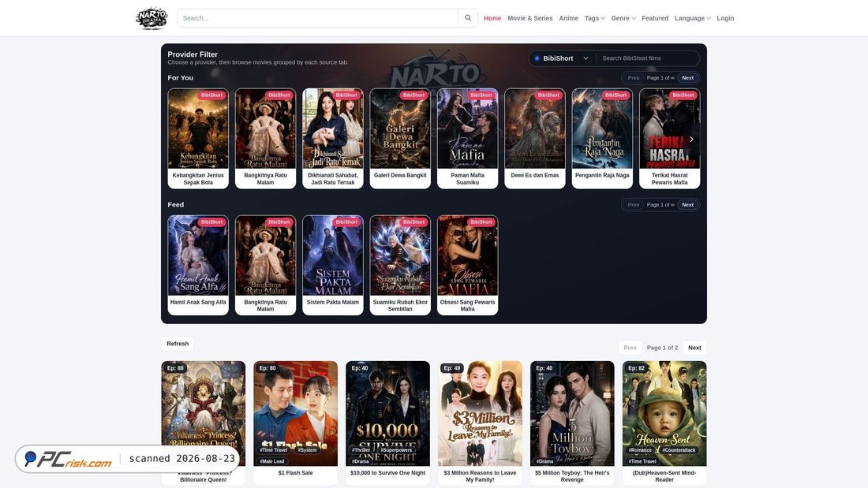Screen dimensions: 868x488
Task: Open Heaven-Sent Mind-Reader poster
Action: (664, 413)
